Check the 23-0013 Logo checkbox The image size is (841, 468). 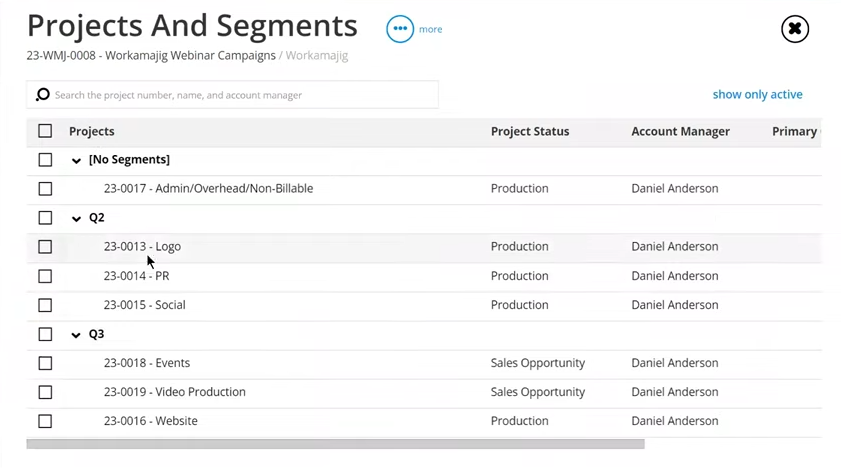point(45,247)
